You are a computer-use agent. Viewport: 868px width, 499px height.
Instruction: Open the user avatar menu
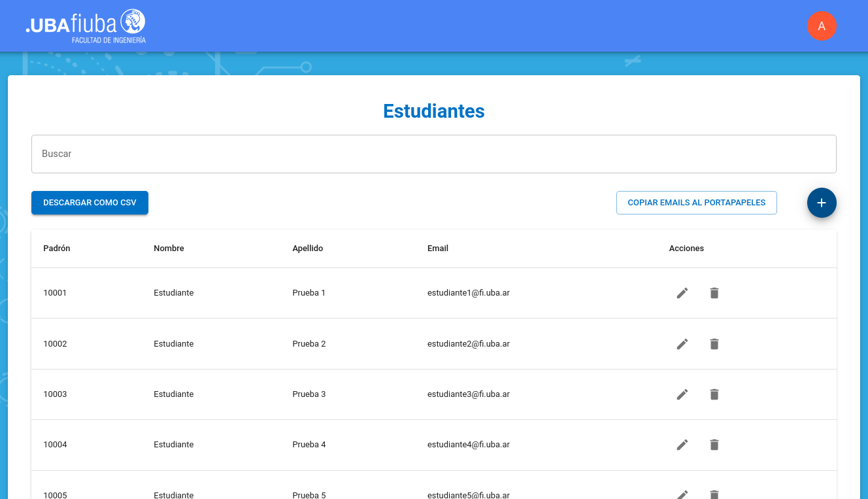point(822,26)
